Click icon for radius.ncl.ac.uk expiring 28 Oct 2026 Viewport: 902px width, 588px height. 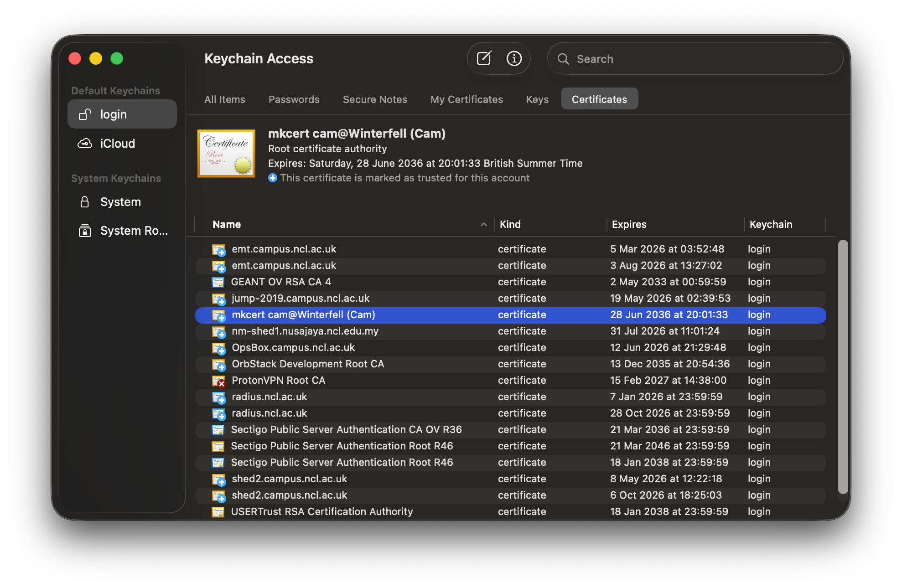pos(219,414)
